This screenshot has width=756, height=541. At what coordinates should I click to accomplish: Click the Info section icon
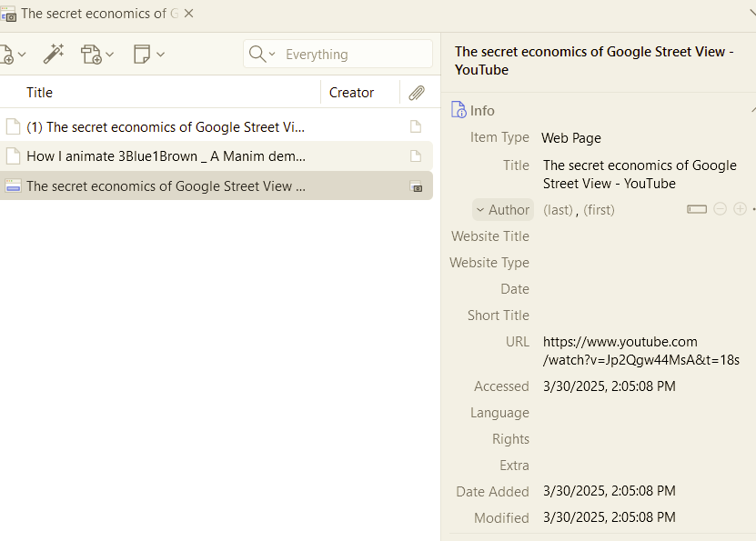click(x=459, y=110)
